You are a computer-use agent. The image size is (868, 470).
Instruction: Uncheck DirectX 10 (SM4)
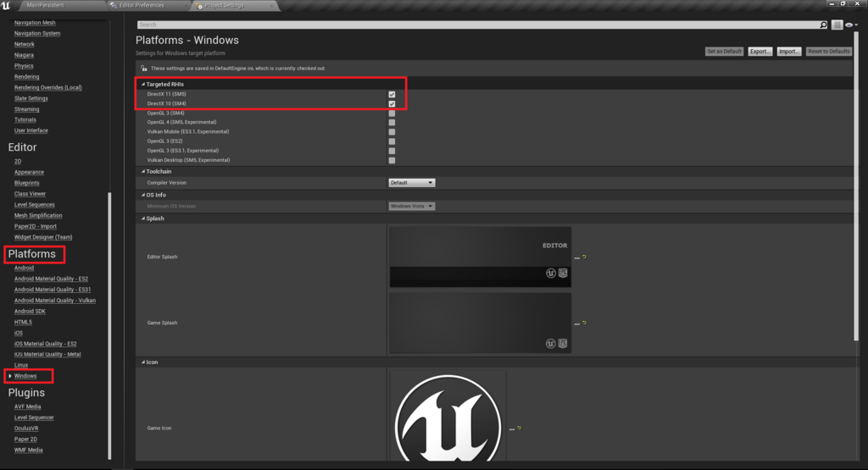pyautogui.click(x=392, y=104)
